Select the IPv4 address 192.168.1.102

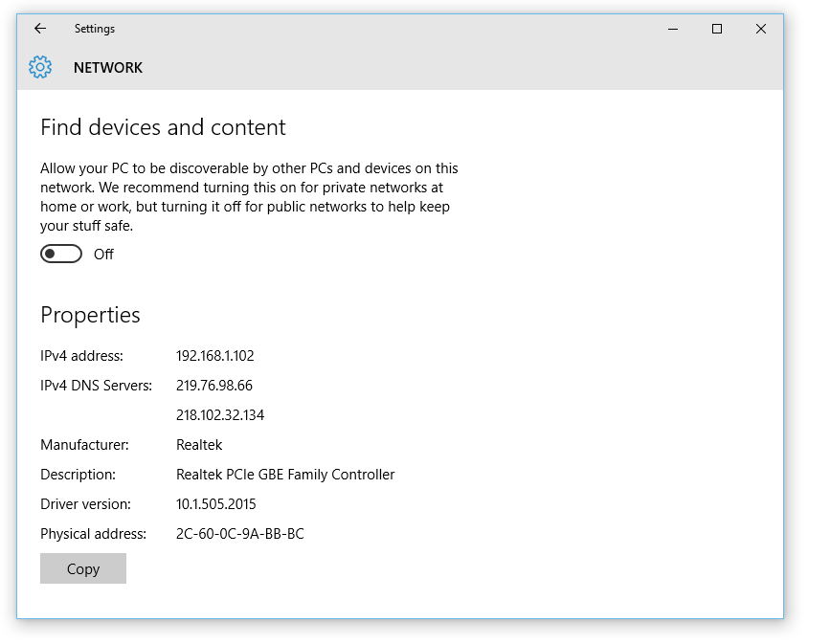(x=219, y=355)
